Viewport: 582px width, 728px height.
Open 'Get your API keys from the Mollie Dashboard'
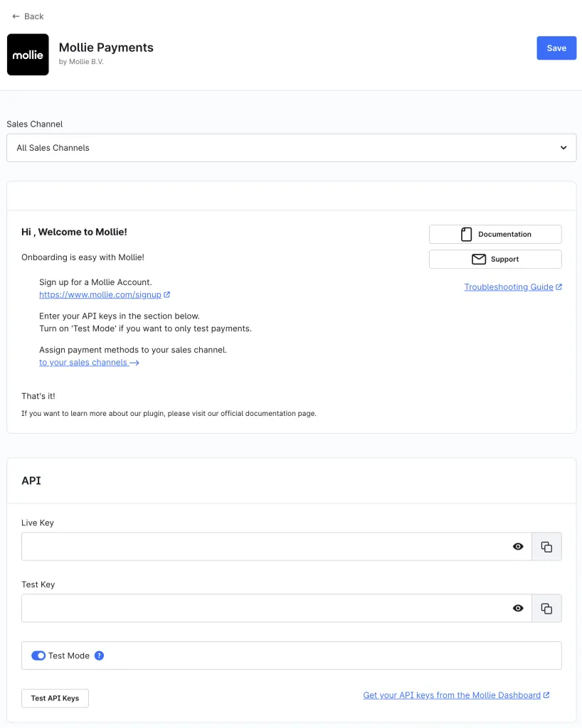[x=456, y=695]
